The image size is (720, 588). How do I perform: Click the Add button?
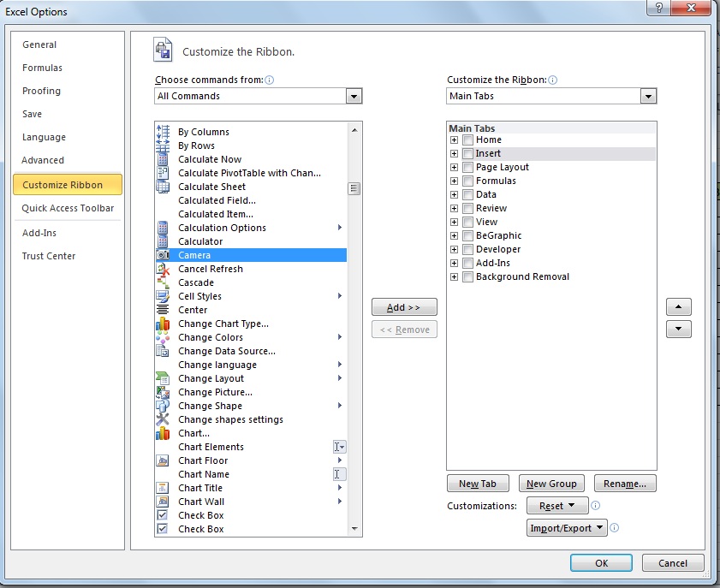pyautogui.click(x=403, y=306)
